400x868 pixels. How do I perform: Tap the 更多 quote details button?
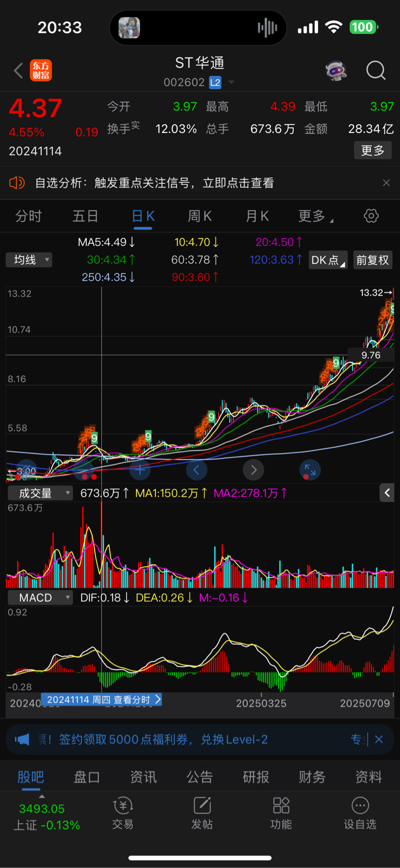pyautogui.click(x=373, y=151)
